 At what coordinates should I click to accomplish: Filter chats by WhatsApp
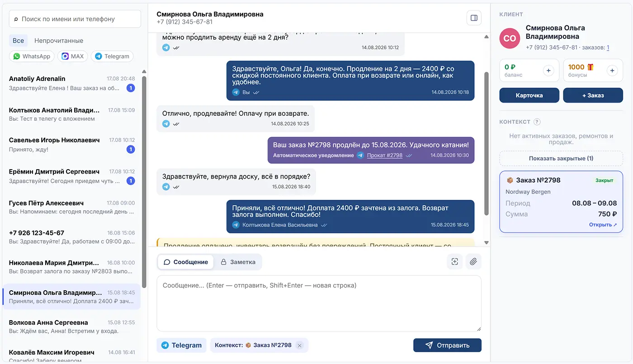pyautogui.click(x=32, y=57)
